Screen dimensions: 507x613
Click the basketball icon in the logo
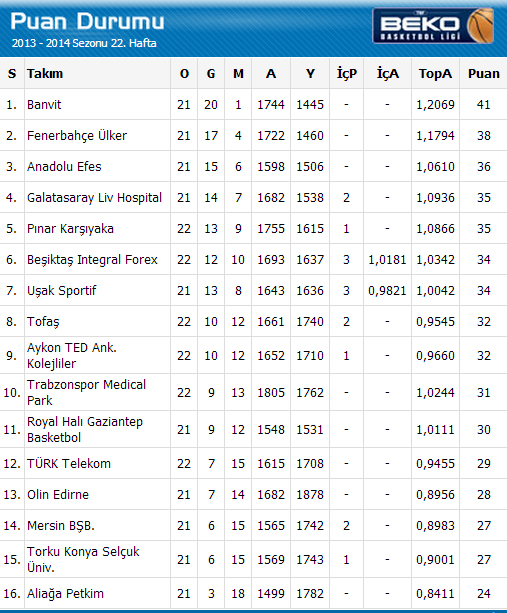[x=480, y=26]
